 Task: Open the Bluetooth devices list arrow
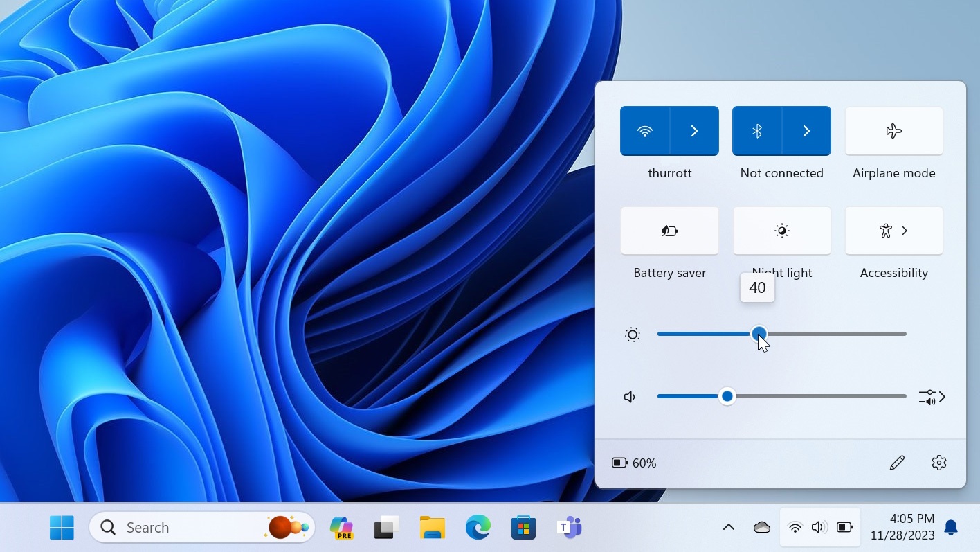point(806,131)
